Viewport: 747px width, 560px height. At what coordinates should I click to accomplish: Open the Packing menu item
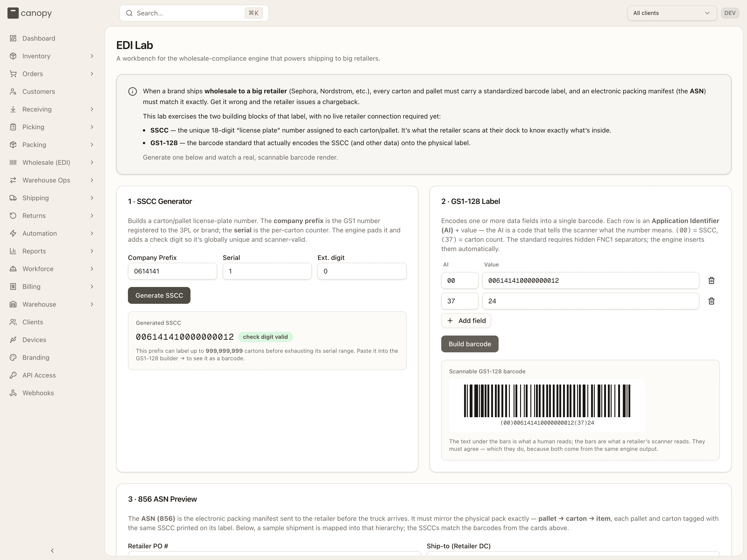tap(52, 145)
